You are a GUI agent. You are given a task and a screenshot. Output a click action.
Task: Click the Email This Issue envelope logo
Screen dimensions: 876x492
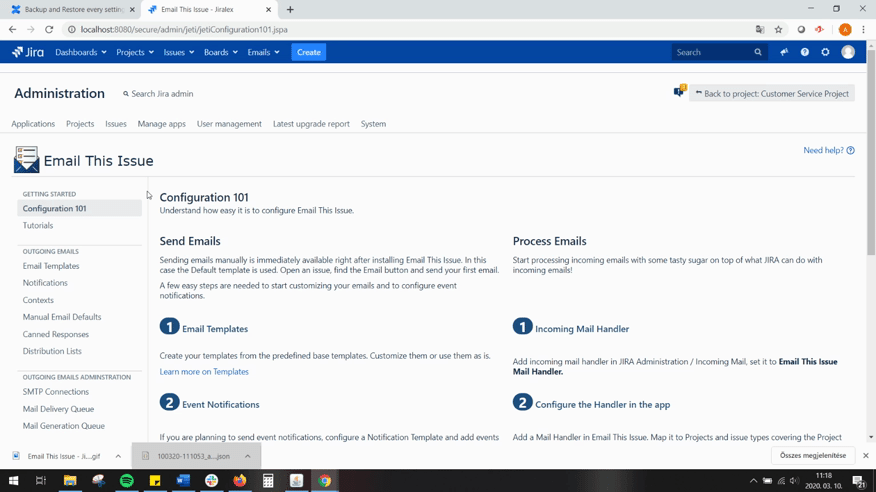click(x=26, y=160)
